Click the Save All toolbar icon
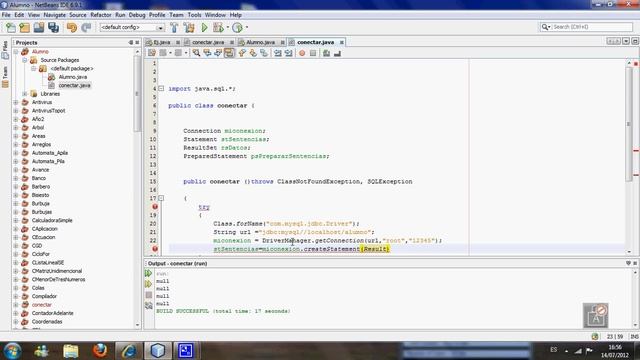This screenshot has height=360, width=640. 53,27
